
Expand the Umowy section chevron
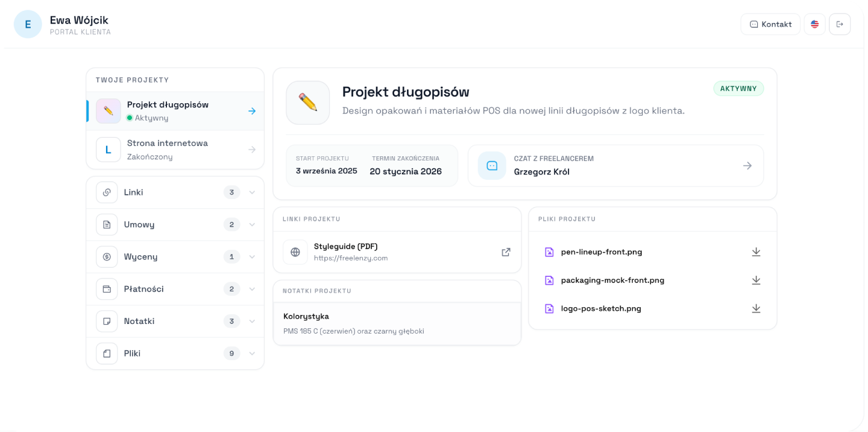pyautogui.click(x=252, y=224)
